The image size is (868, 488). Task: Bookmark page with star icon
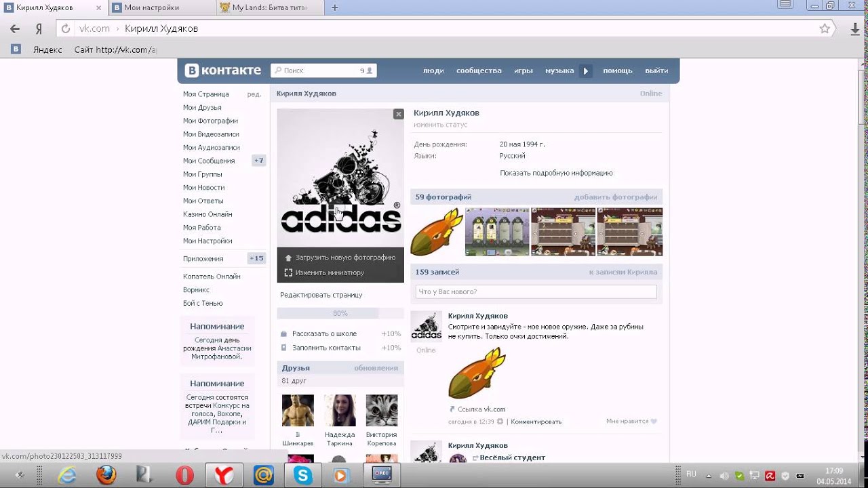point(825,28)
